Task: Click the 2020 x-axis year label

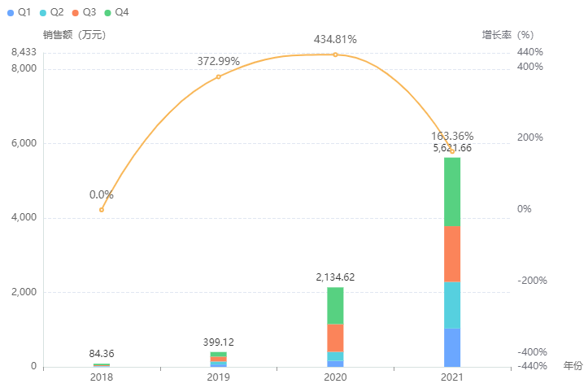Action: tap(335, 378)
